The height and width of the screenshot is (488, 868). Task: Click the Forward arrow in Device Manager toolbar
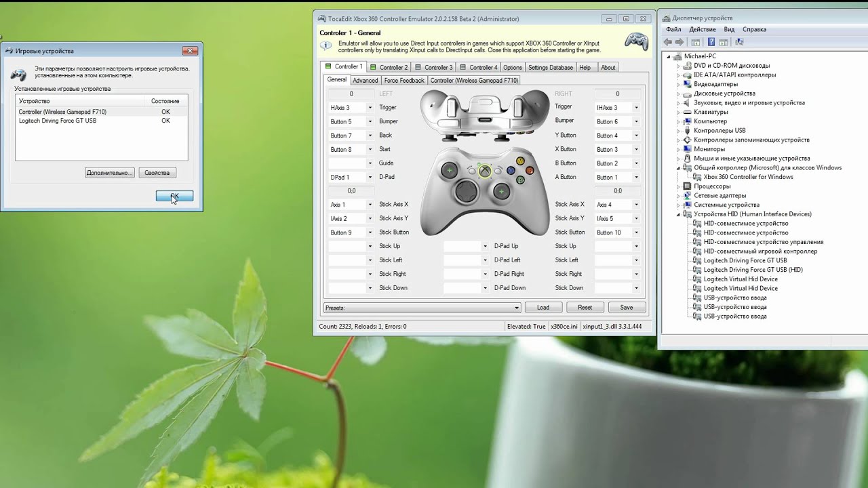(x=681, y=42)
